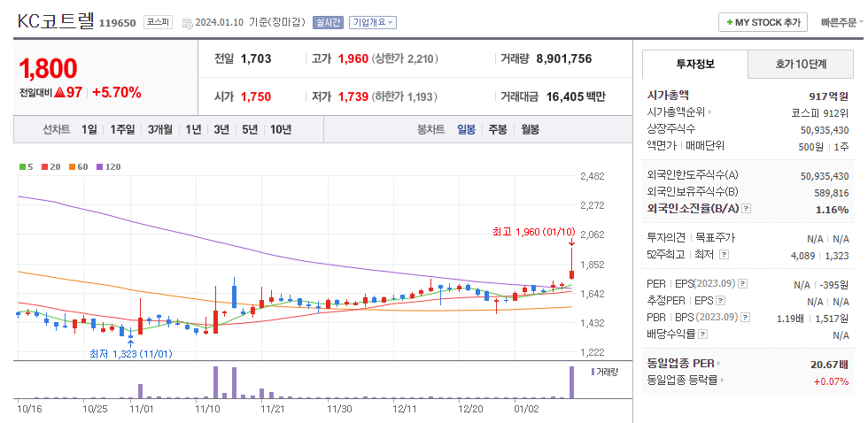The image size is (868, 423).
Task: Click the arrow next to 시가총액순위
Action: click(x=709, y=112)
